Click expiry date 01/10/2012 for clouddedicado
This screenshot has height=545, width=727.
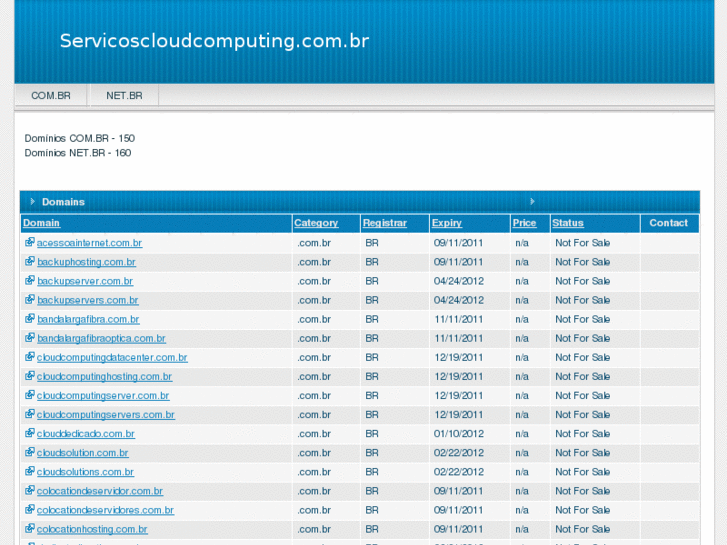click(459, 434)
